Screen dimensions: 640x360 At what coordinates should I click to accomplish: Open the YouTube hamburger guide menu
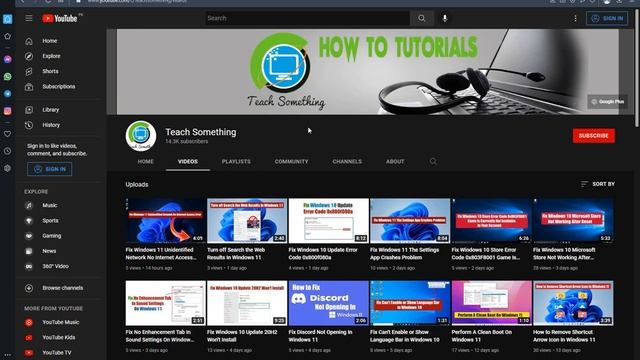29,18
